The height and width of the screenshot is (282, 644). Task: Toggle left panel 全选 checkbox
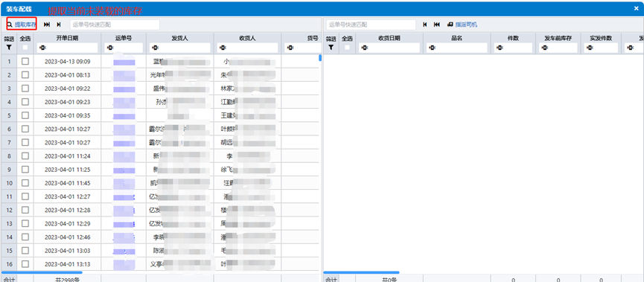point(25,48)
